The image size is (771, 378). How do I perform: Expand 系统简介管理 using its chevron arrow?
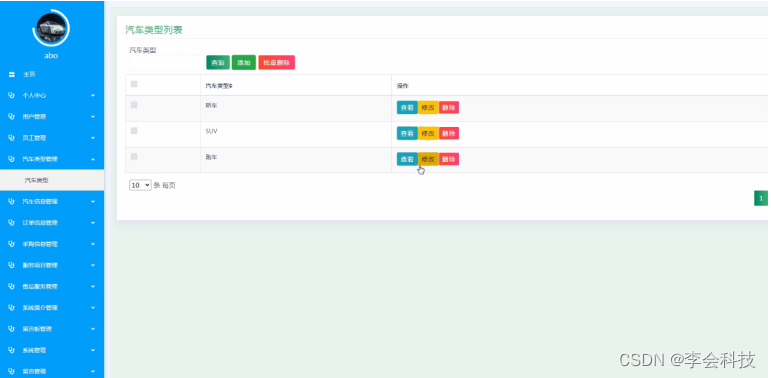click(93, 308)
